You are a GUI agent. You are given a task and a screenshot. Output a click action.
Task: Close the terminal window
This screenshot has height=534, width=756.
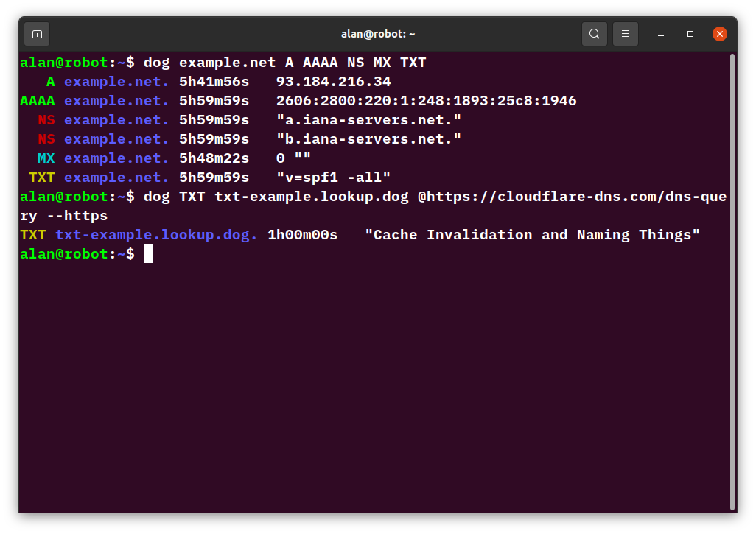pos(720,34)
